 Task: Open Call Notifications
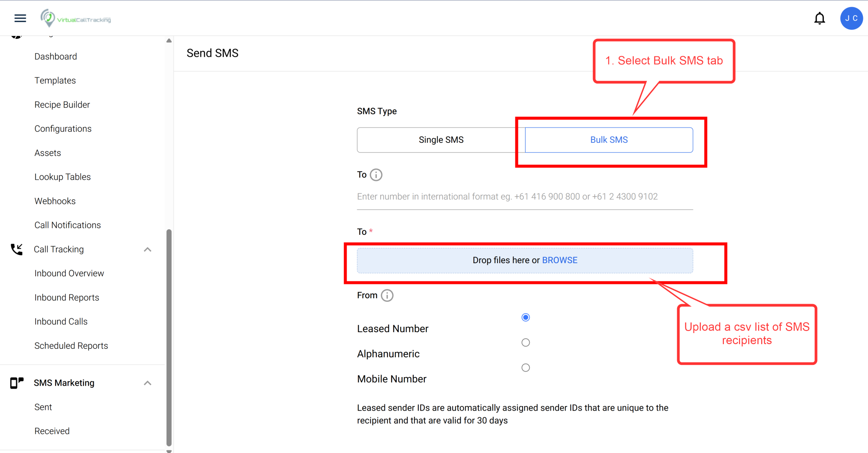(68, 225)
